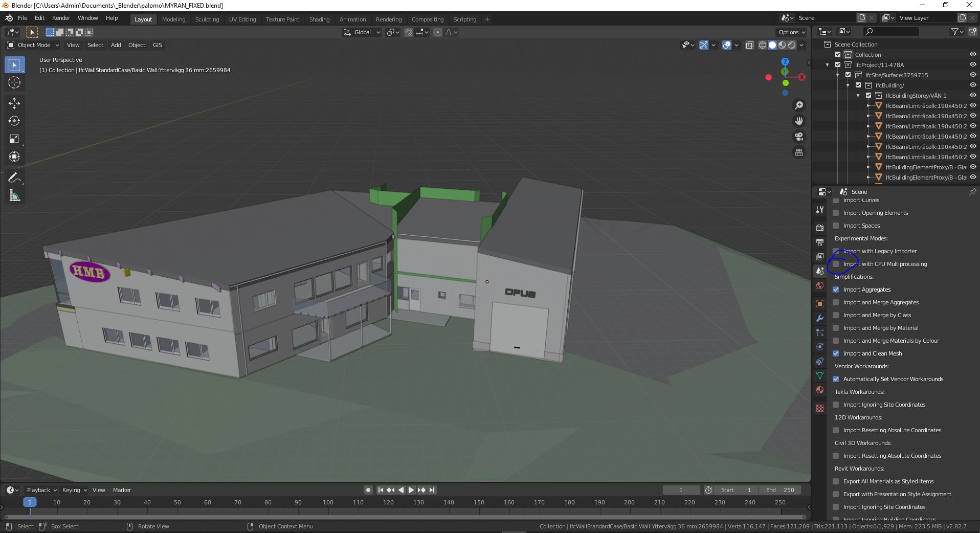980x533 pixels.
Task: Switch to wireframe viewport shading
Action: tap(762, 45)
